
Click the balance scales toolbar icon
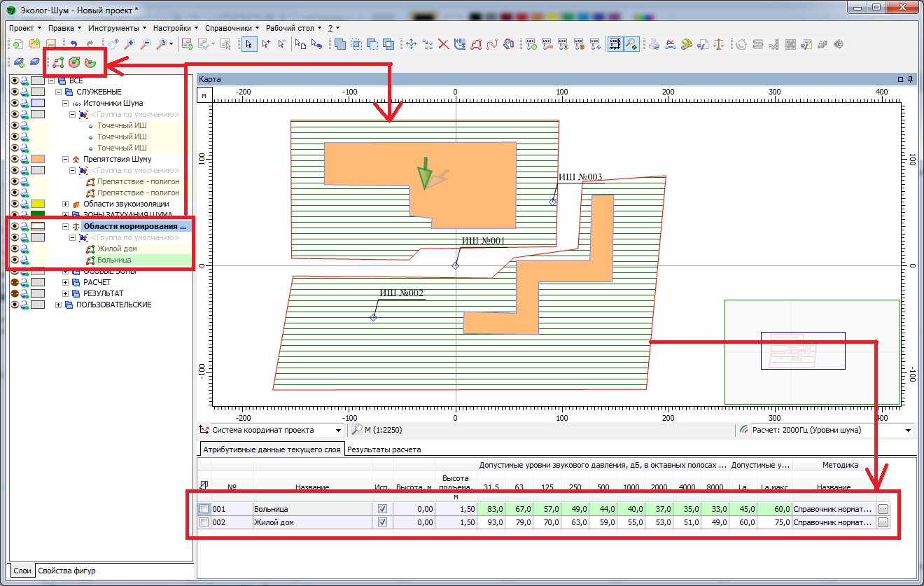(719, 44)
